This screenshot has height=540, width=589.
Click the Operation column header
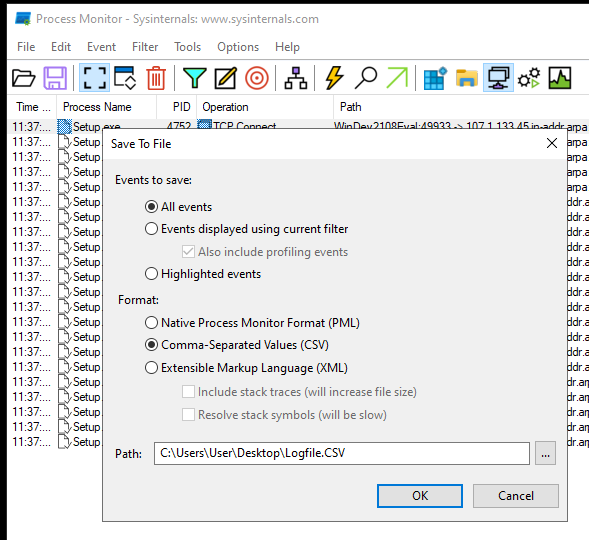coord(265,107)
